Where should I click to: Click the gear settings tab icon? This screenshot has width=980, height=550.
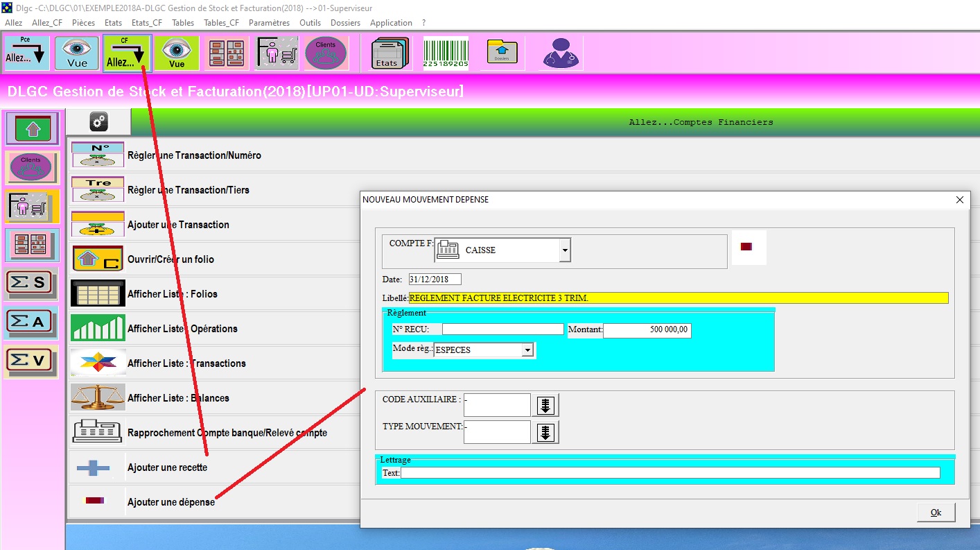pos(98,122)
